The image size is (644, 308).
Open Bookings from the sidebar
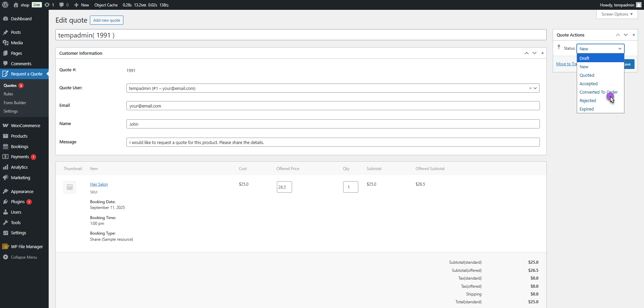[x=19, y=146]
